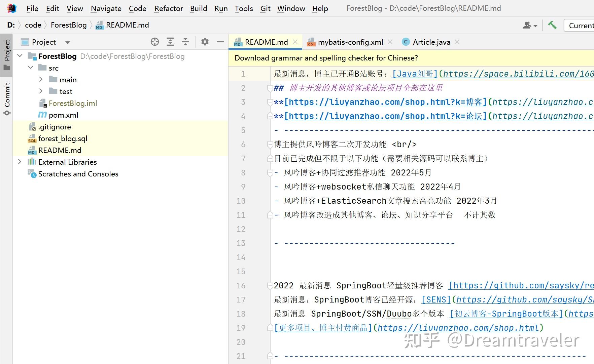This screenshot has height=364, width=594.
Task: Expand the main folder in tree
Action: 41,79
